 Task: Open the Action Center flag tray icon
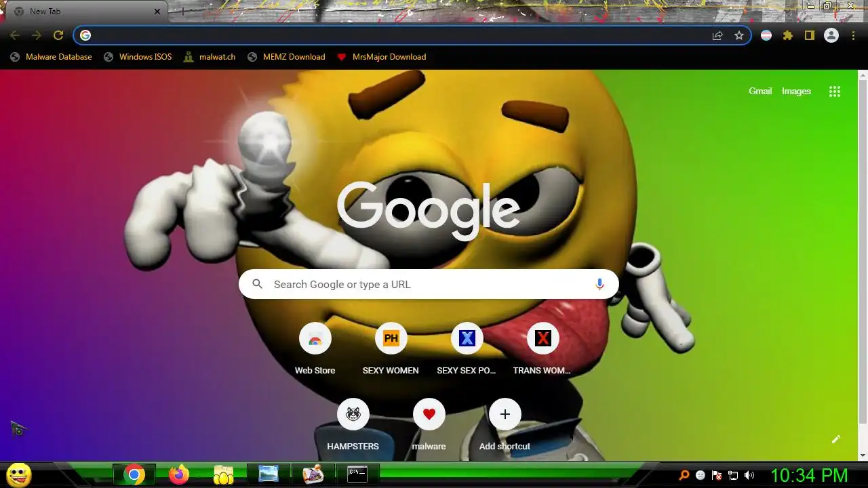click(x=717, y=475)
